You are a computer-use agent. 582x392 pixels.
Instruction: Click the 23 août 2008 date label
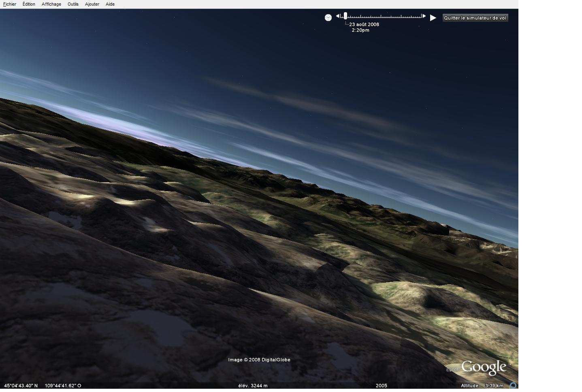pyautogui.click(x=364, y=24)
